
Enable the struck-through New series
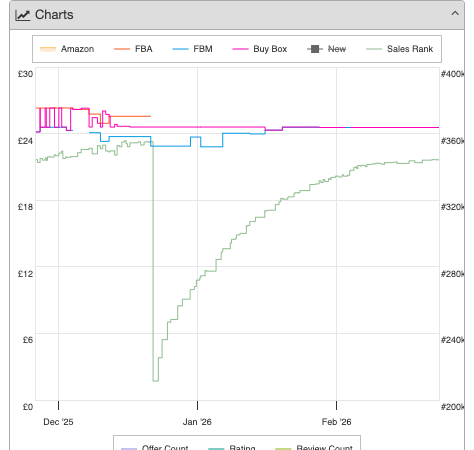point(327,49)
